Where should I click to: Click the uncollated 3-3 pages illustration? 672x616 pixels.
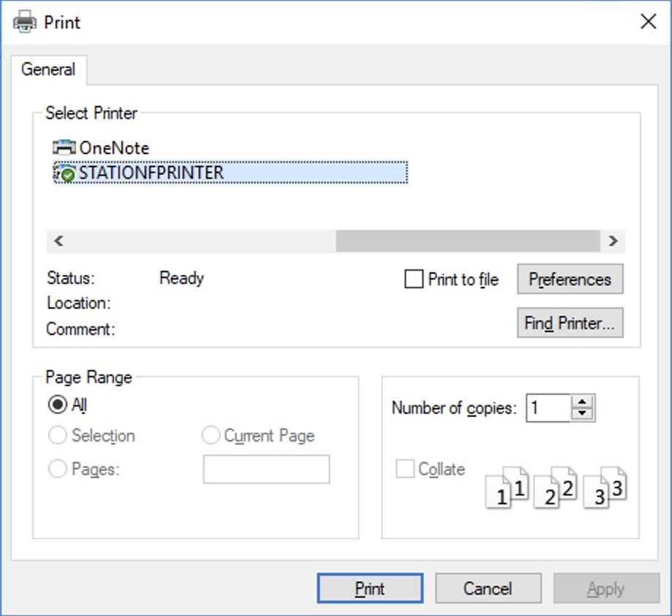click(x=605, y=488)
